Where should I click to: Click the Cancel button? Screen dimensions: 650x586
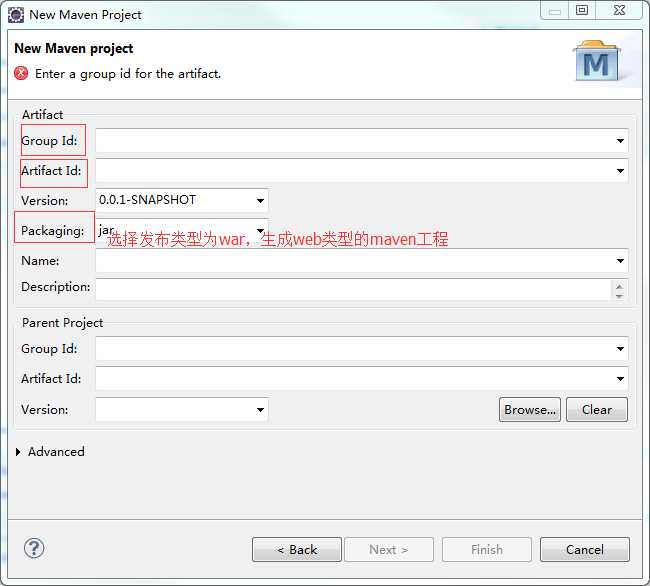click(585, 550)
